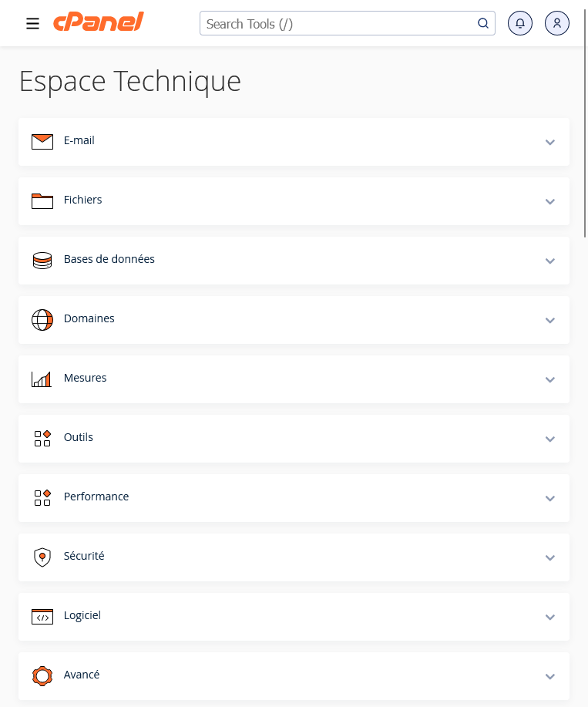
Task: Click the Avancé gear icon
Action: pos(42,675)
